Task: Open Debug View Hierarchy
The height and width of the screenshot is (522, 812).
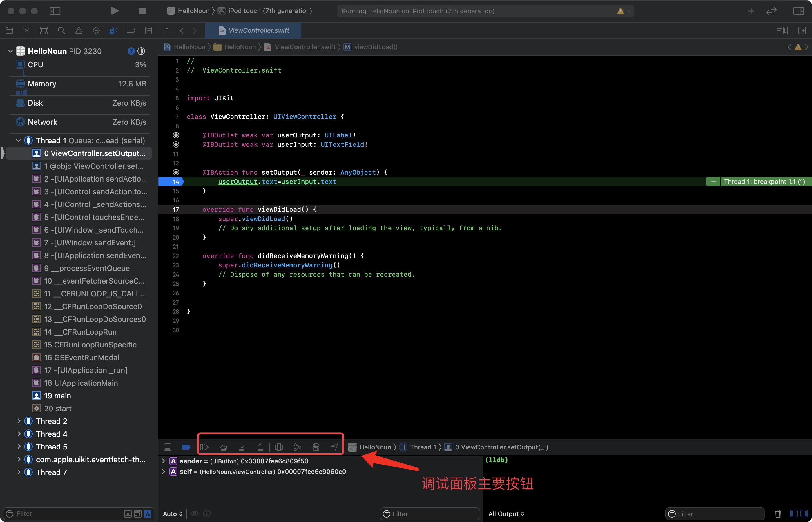Action: point(279,447)
